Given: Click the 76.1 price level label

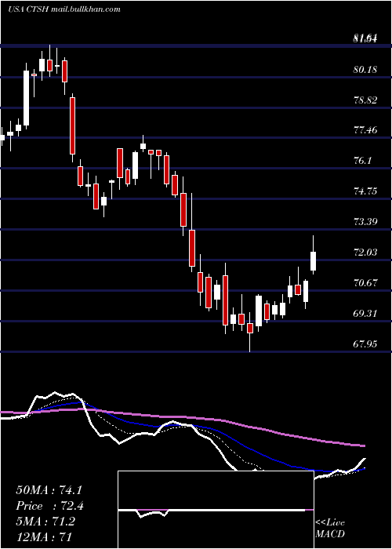Looking at the screenshot, I should click(x=362, y=161).
